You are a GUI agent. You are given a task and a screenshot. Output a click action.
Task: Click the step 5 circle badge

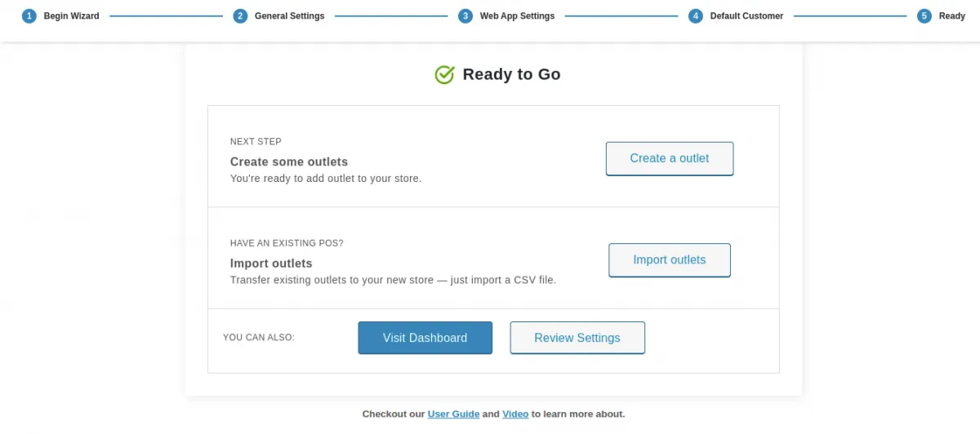pyautogui.click(x=924, y=16)
